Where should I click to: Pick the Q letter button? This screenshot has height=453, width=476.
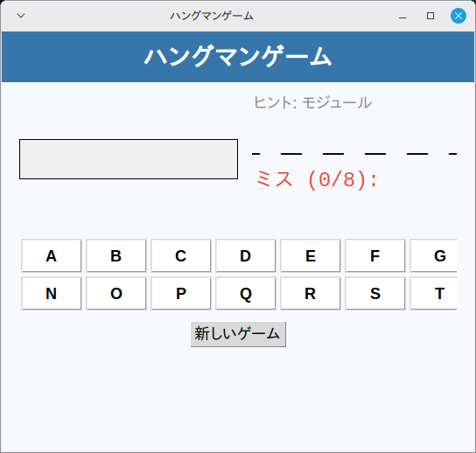click(x=246, y=294)
